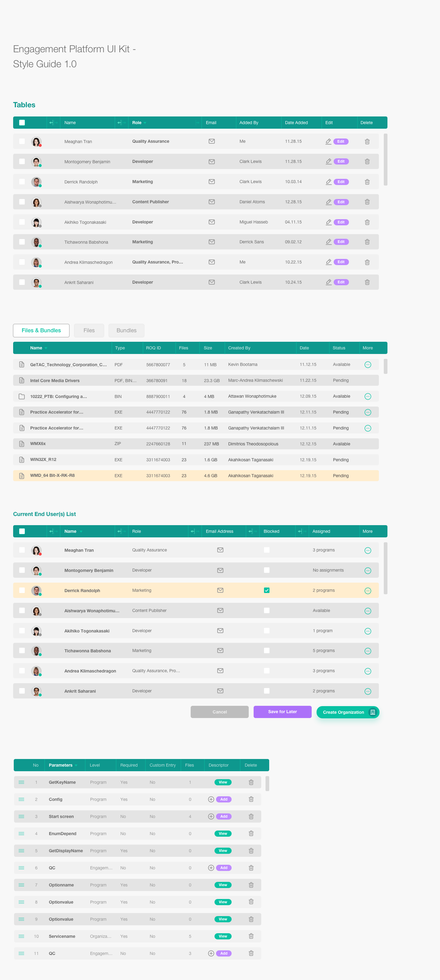Click Add button in QC row number 6
This screenshot has width=440, height=980.
pos(224,868)
